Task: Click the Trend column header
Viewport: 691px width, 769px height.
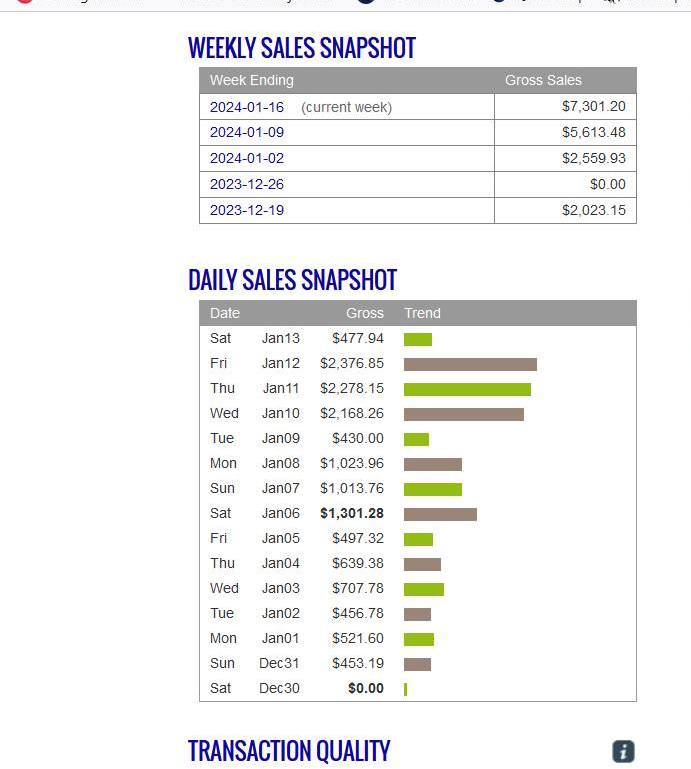Action: [422, 313]
